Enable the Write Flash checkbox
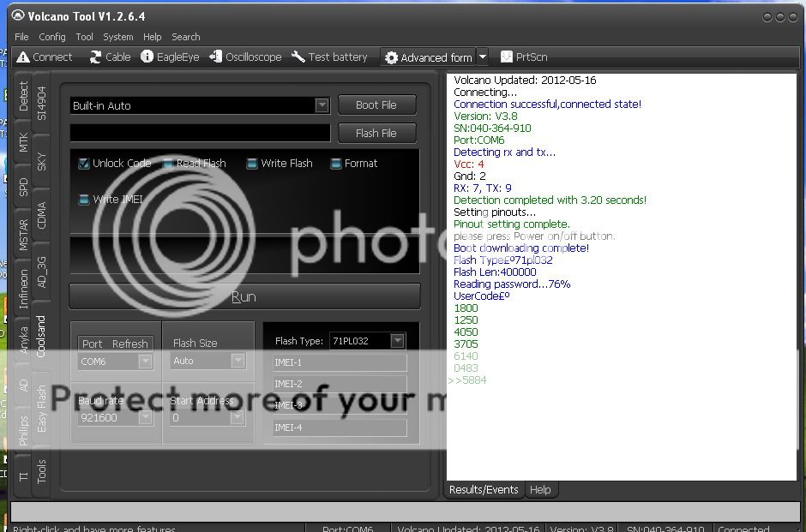Screen dimensions: 806x532 click(251, 164)
